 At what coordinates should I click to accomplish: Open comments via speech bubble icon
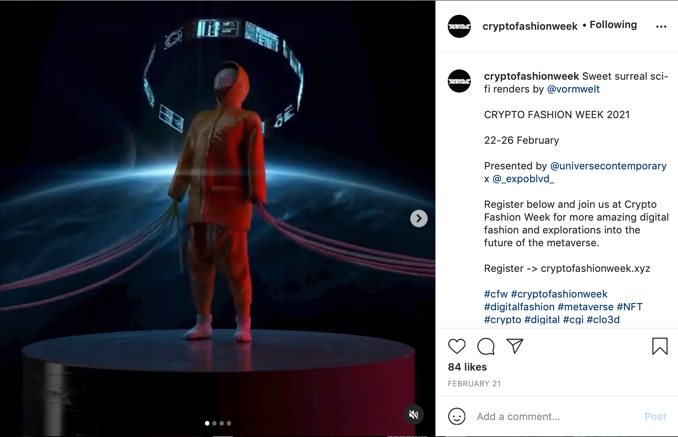click(486, 346)
